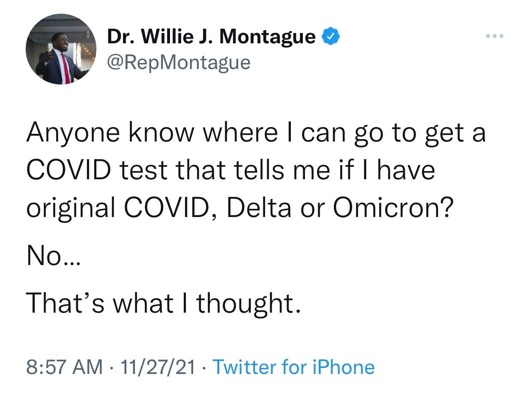Click 'Montague' in the bold display name

click(x=268, y=37)
